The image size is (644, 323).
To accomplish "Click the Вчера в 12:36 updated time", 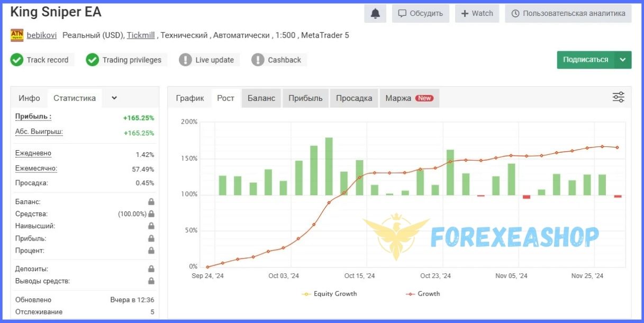I will pyautogui.click(x=132, y=300).
